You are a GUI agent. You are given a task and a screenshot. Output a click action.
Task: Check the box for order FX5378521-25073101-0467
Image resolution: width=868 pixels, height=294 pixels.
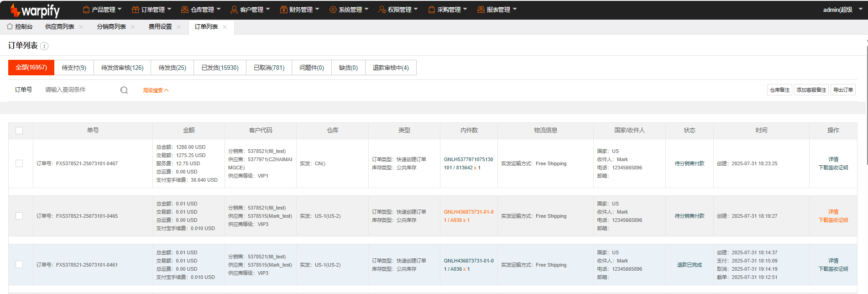tap(19, 163)
